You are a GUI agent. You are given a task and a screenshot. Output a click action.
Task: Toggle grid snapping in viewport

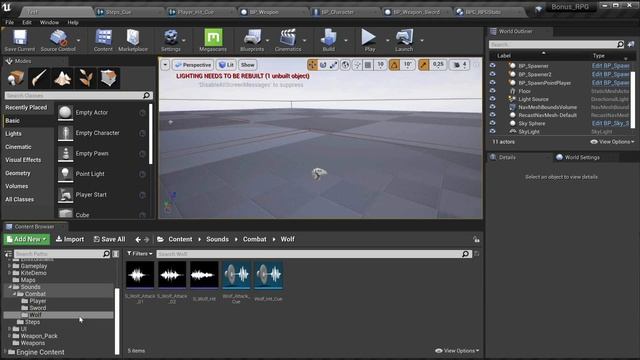coord(368,65)
